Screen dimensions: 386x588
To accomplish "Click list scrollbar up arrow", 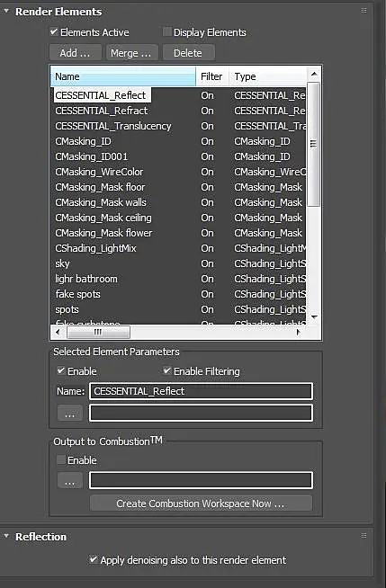I will (x=314, y=74).
